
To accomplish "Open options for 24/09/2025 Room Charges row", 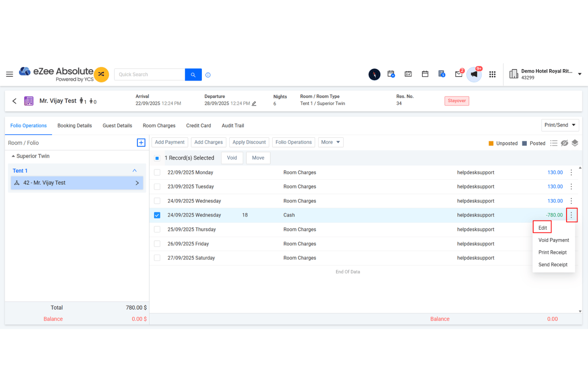I will coord(571,201).
